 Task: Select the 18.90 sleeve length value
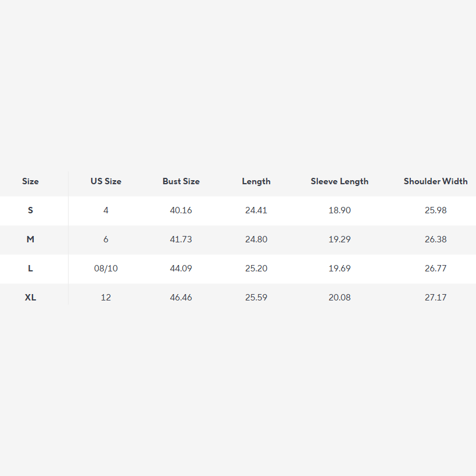pos(339,210)
